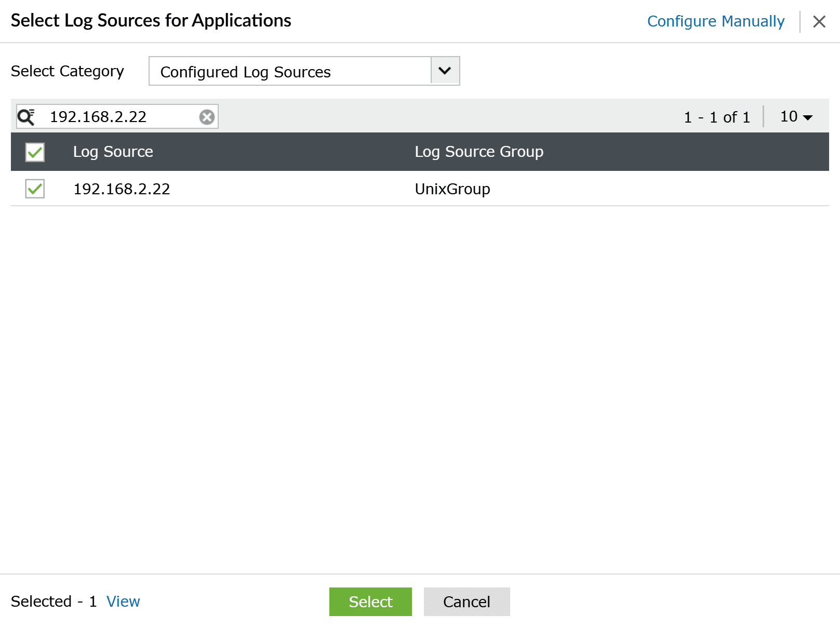The image size is (840, 628).
Task: Click the search magnifier icon
Action: (27, 116)
